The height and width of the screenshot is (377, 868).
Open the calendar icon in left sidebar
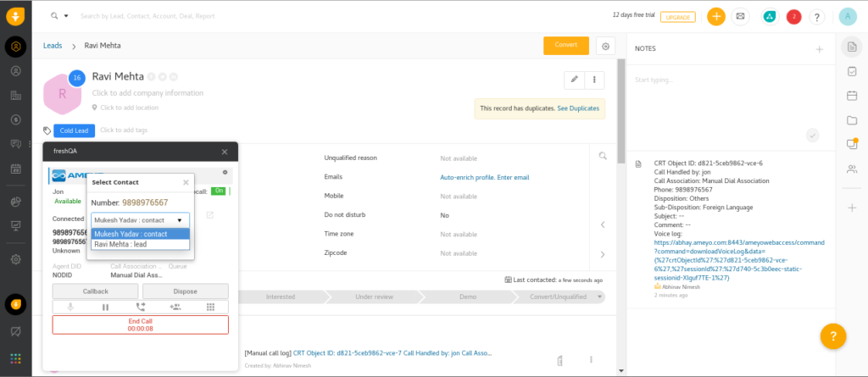tap(16, 169)
